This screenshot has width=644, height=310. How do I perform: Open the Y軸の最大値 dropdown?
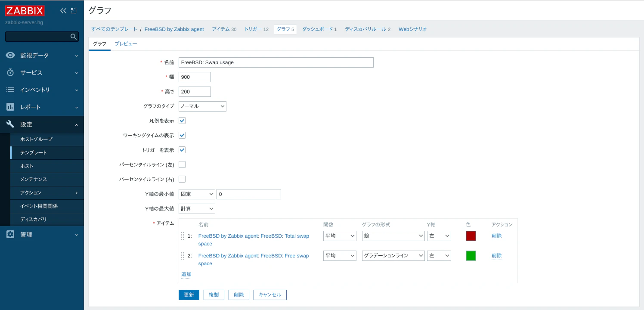[197, 209]
